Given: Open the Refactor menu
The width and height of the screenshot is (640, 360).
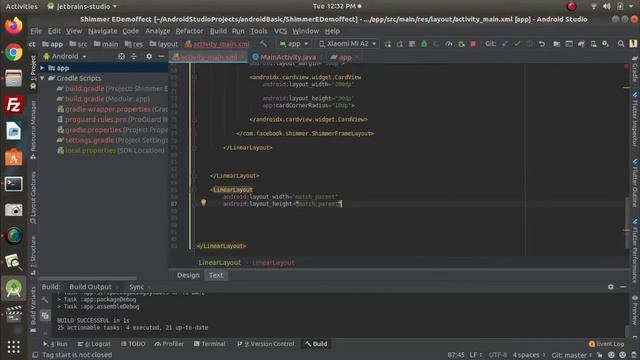Looking at the screenshot, I should coord(189,31).
